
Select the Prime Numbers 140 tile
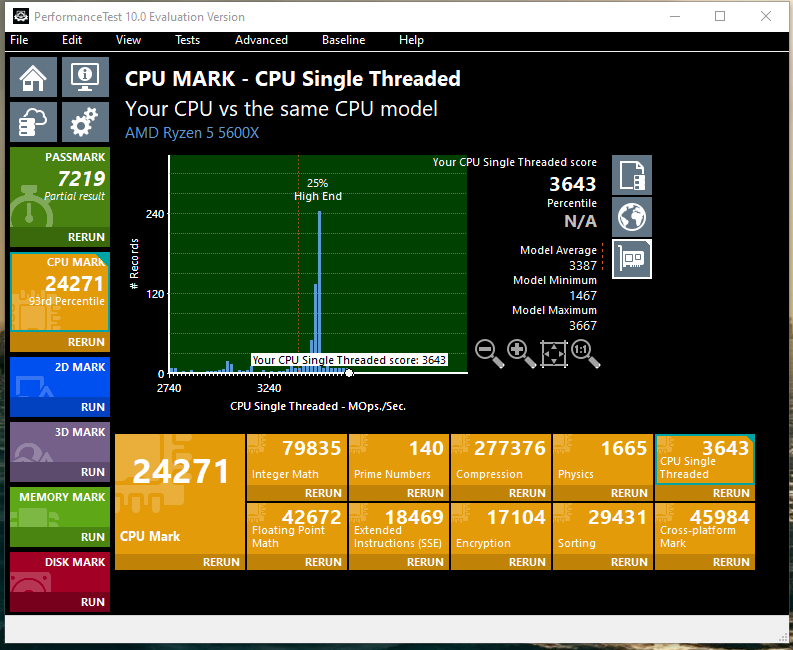pos(399,460)
